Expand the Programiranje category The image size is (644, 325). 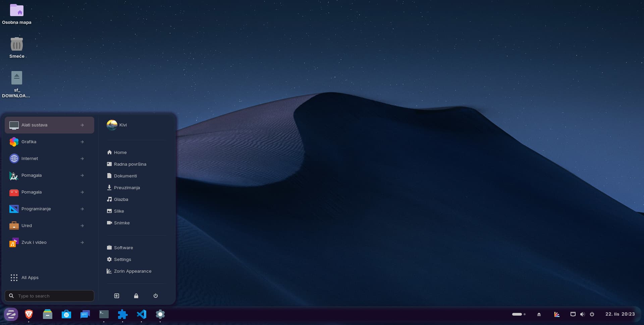49,209
